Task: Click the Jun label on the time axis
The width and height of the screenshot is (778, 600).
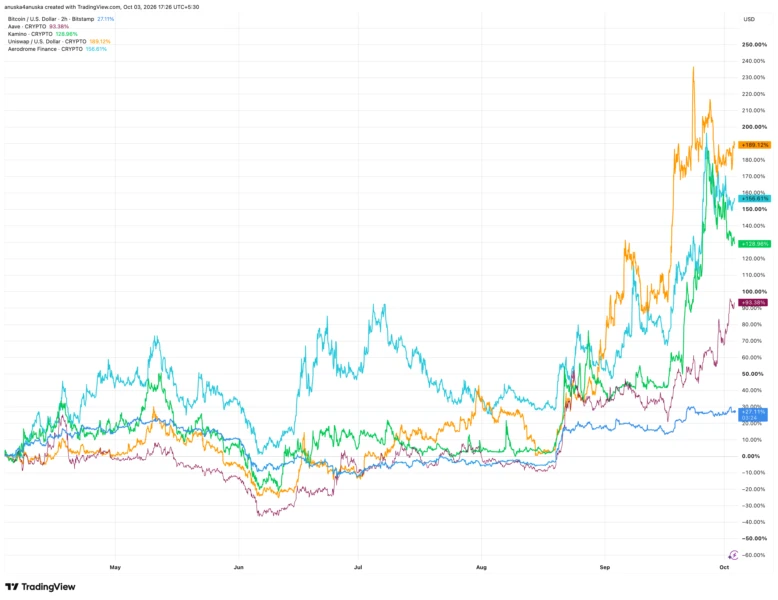Action: 239,567
